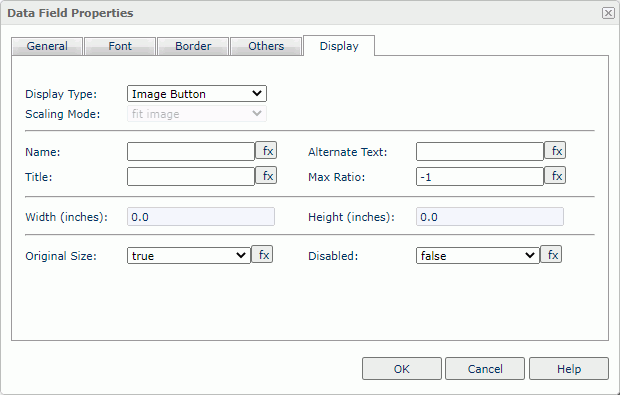Close the Data Field Properties dialog
Image resolution: width=620 pixels, height=395 pixels.
click(x=608, y=13)
